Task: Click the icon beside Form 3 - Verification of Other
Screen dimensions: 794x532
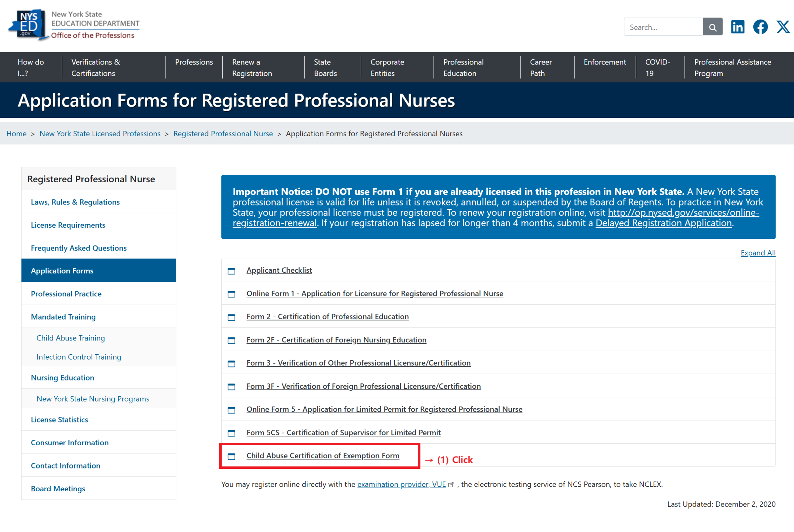Action: click(231, 363)
